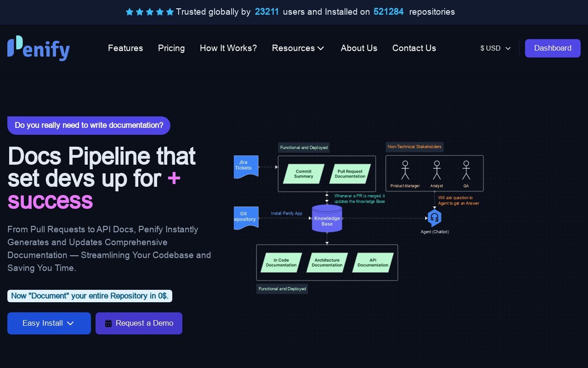The width and height of the screenshot is (588, 368).
Task: Click the Jira Tickets diagram icon
Action: [x=246, y=167]
